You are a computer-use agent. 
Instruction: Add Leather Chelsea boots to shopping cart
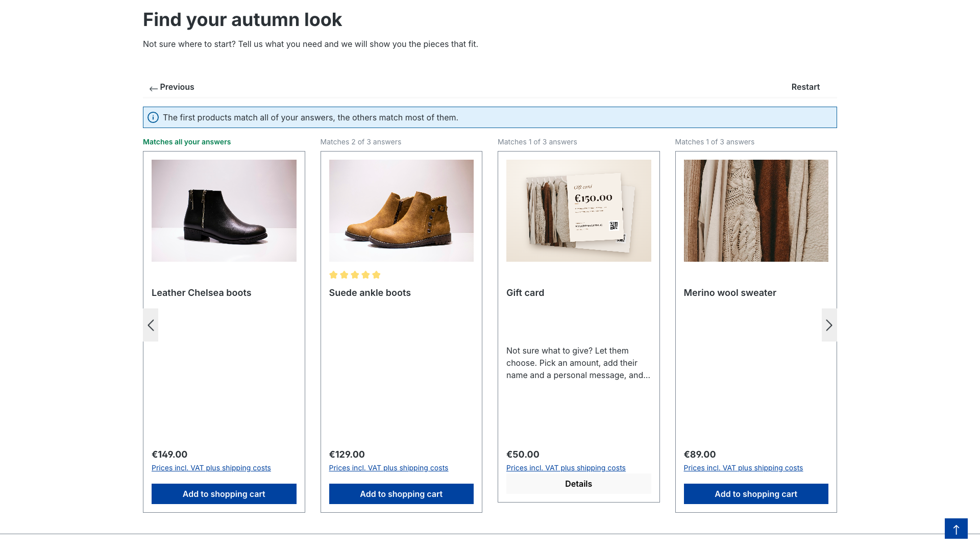[224, 494]
